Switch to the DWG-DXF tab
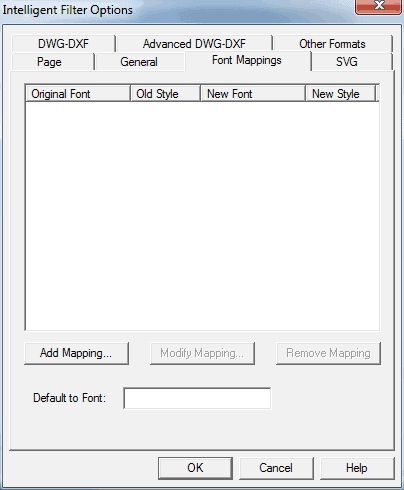404x490 pixels. coord(63,44)
